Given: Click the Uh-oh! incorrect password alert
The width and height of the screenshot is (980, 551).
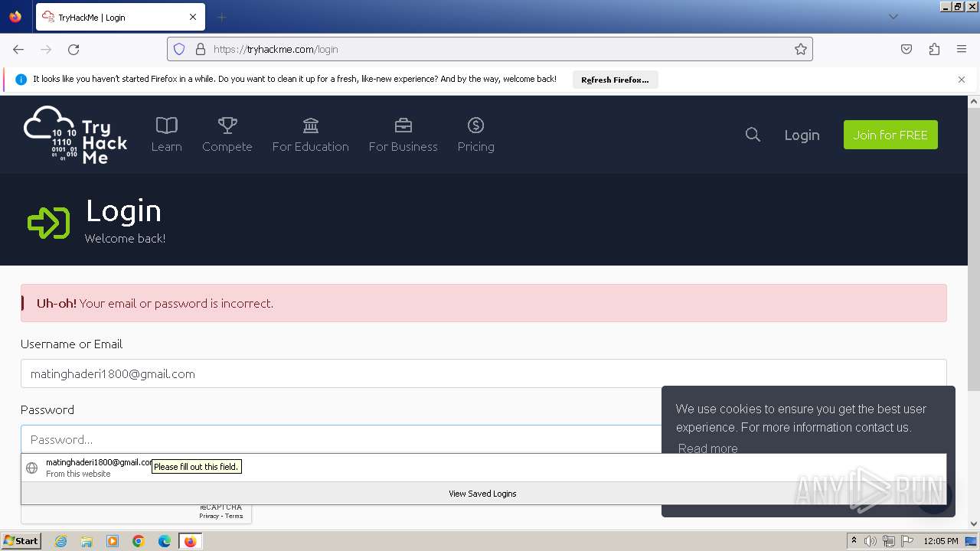Looking at the screenshot, I should tap(484, 303).
